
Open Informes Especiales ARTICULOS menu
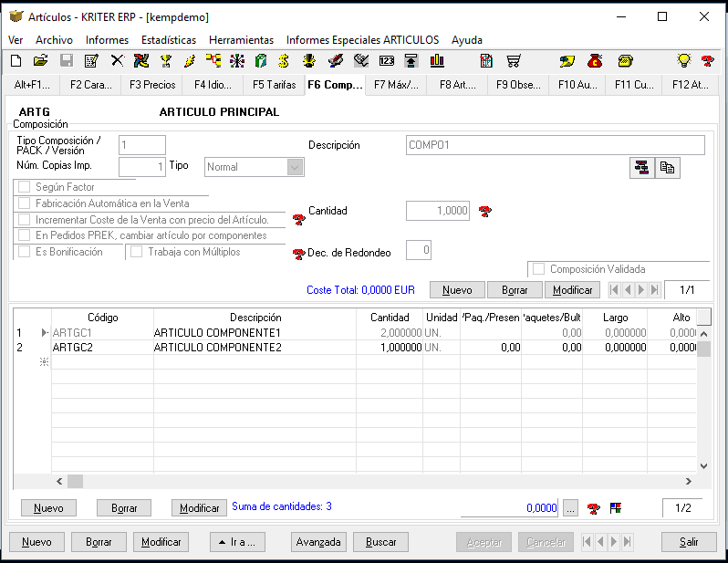tap(362, 40)
